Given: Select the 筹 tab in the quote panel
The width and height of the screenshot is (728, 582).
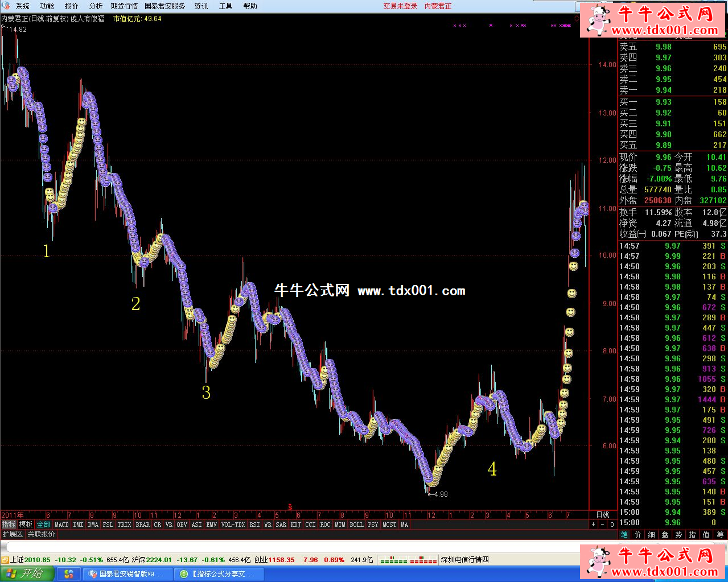Looking at the screenshot, I should click(720, 535).
